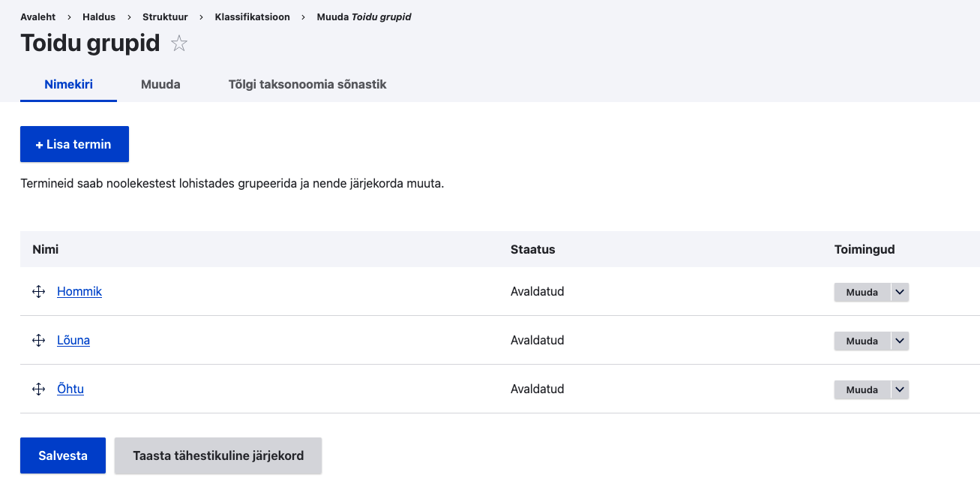This screenshot has height=496, width=980.
Task: Click the Muuda button for Õhtu
Action: 862,389
